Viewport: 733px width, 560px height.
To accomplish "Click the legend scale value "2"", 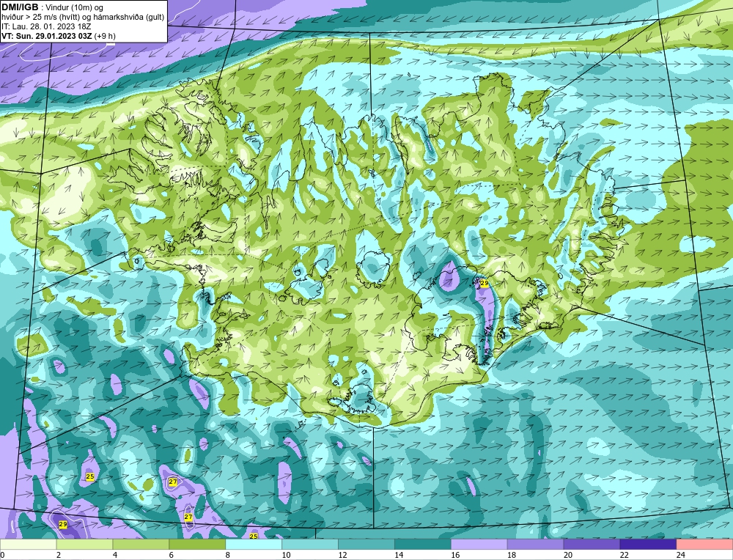I will pyautogui.click(x=59, y=555).
